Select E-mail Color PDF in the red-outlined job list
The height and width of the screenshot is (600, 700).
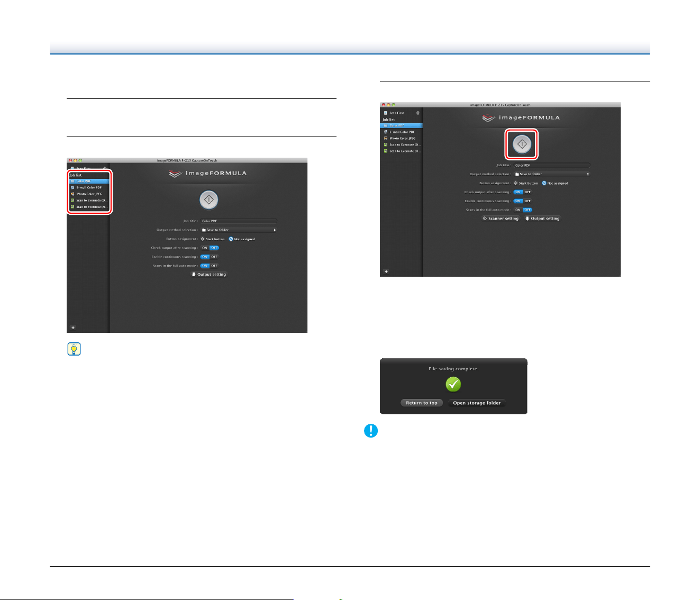(88, 187)
